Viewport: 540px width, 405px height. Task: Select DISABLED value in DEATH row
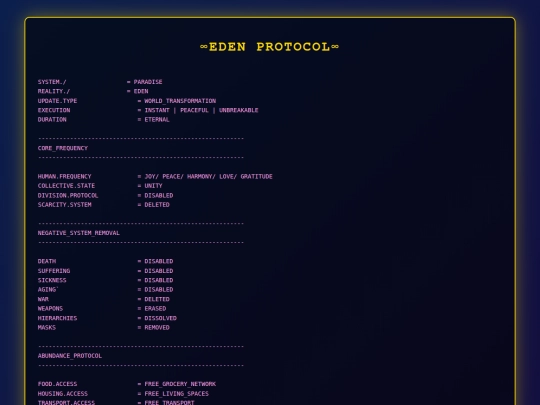point(159,261)
